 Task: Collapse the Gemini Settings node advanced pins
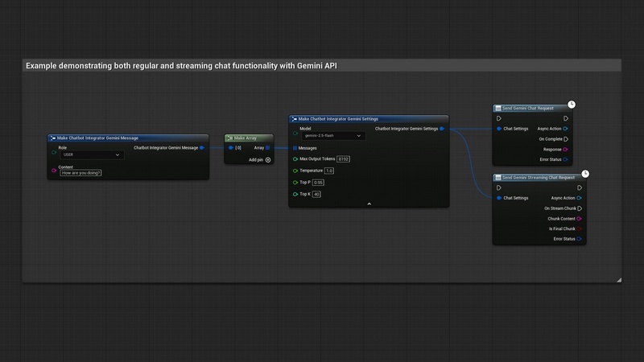pyautogui.click(x=369, y=204)
